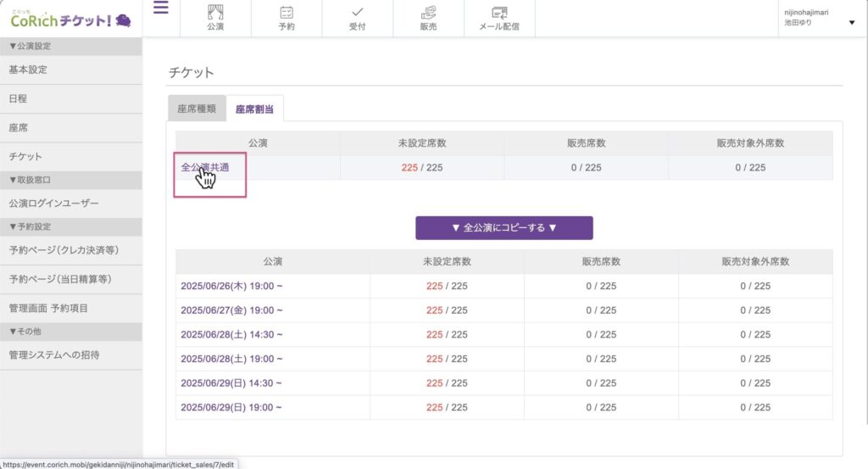Click the CoRich チケット logo
The width and height of the screenshot is (868, 469).
click(x=70, y=19)
